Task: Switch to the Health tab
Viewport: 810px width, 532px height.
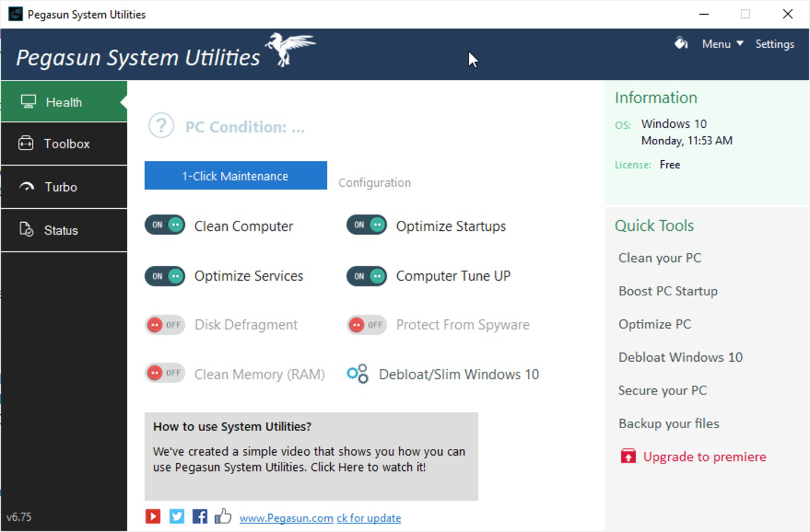Action: pos(64,102)
